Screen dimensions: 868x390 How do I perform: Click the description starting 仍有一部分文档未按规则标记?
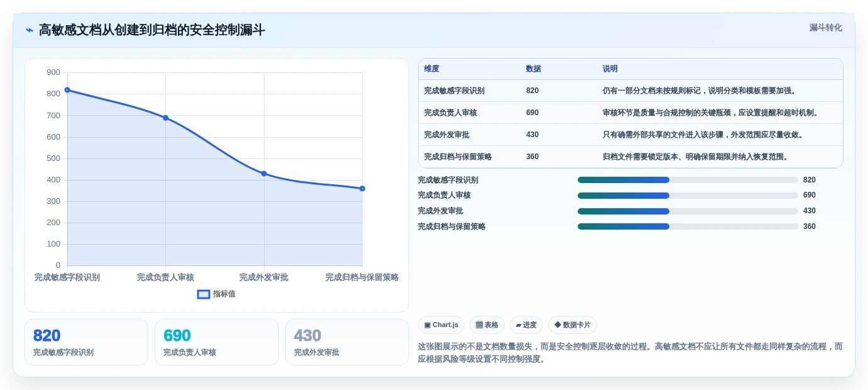701,91
